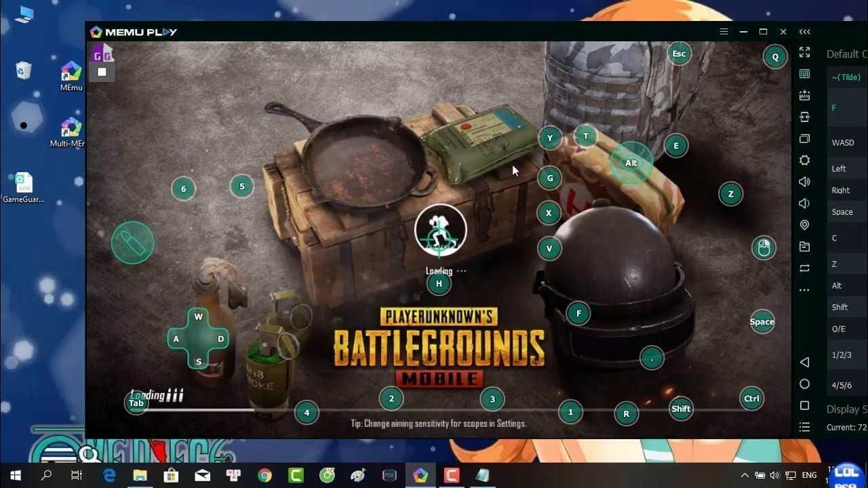Select the 4/5/6 entry in key list
Image resolution: width=868 pixels, height=488 pixels.
pyautogui.click(x=848, y=385)
